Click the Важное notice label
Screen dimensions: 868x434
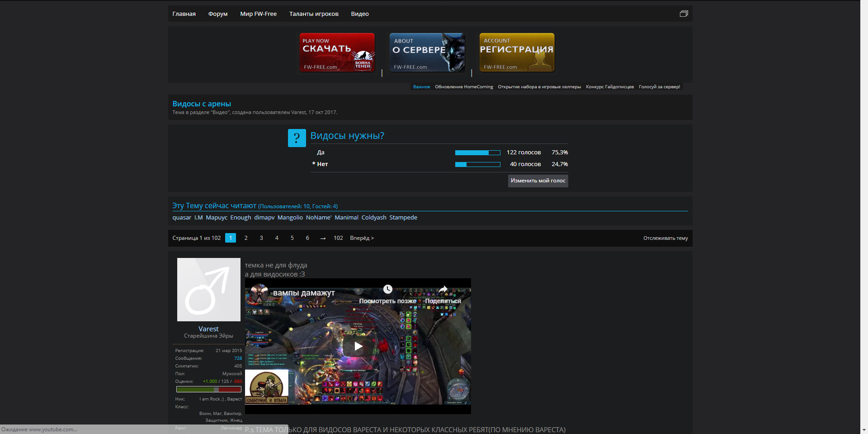click(421, 87)
